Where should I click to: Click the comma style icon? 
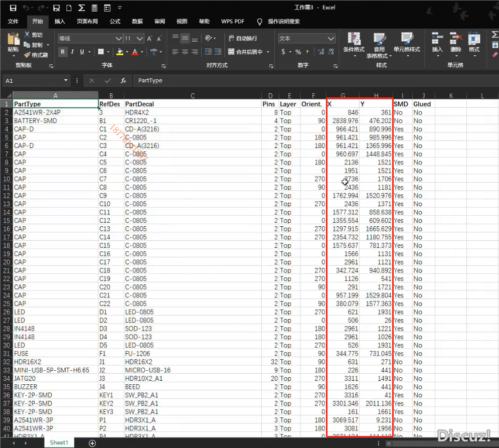[x=307, y=52]
